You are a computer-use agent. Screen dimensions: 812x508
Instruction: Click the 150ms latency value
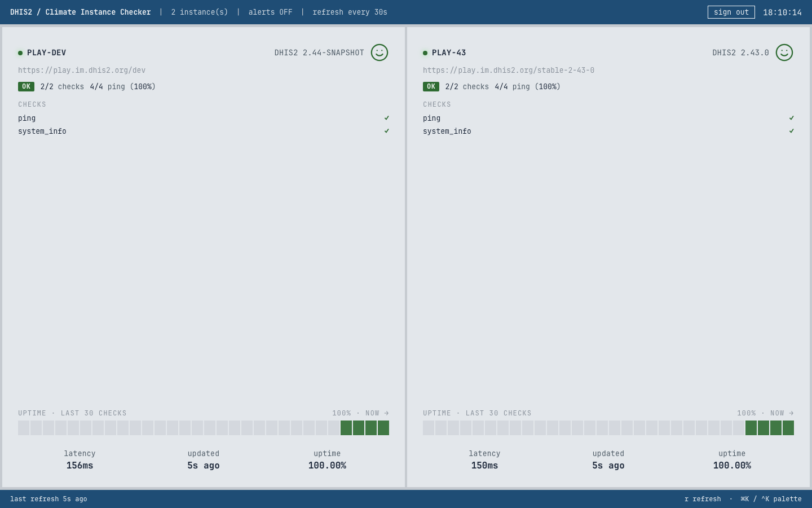pos(484,466)
